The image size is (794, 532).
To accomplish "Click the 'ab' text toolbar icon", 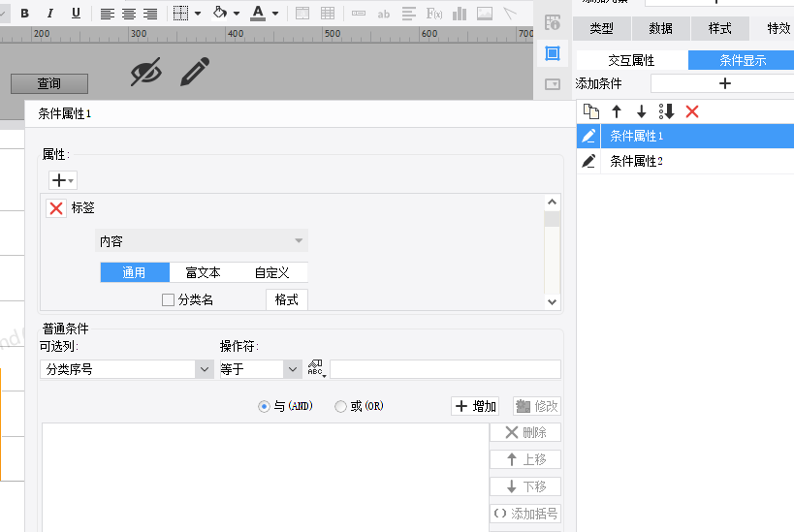I will [x=383, y=15].
